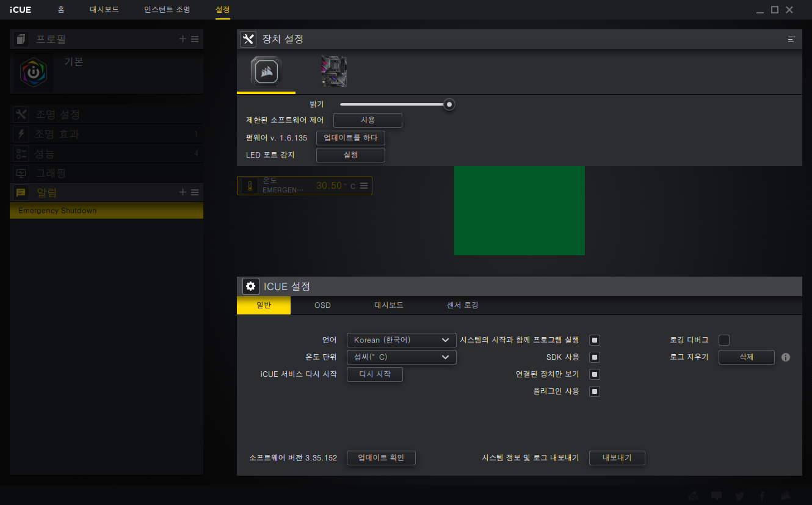Click 실행 button for LED 포트 감지
The image size is (812, 505).
350,155
